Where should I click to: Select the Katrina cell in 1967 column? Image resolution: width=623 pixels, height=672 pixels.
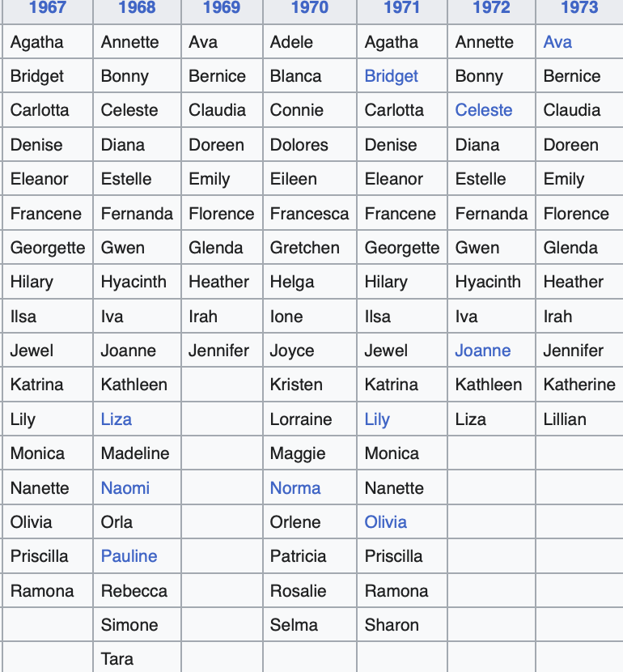click(x=48, y=385)
